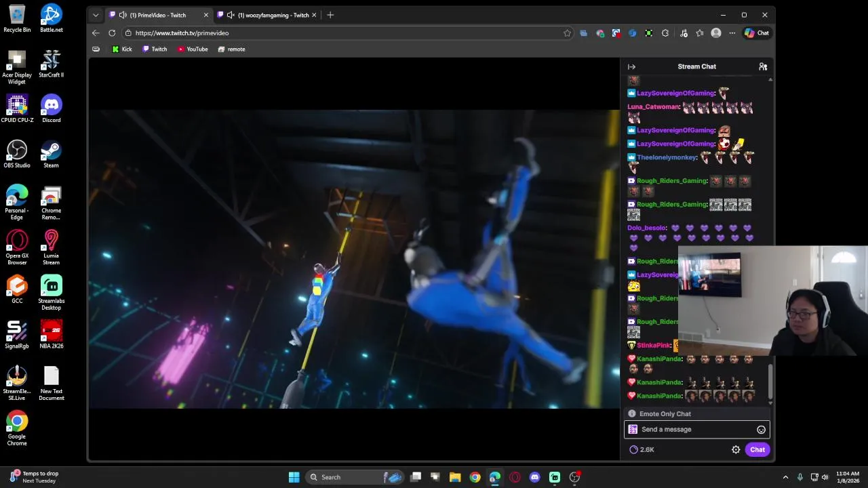This screenshot has height=488, width=868.
Task: Open the Windows Start menu
Action: 294,477
